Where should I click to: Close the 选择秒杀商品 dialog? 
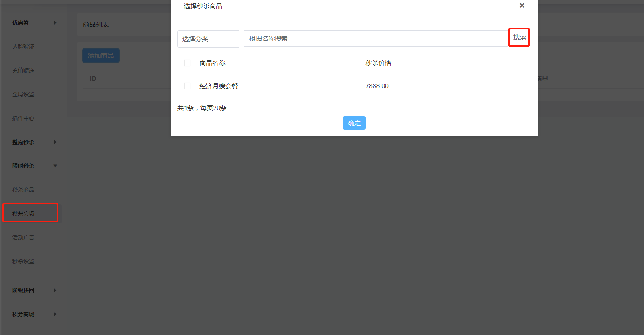coord(522,6)
